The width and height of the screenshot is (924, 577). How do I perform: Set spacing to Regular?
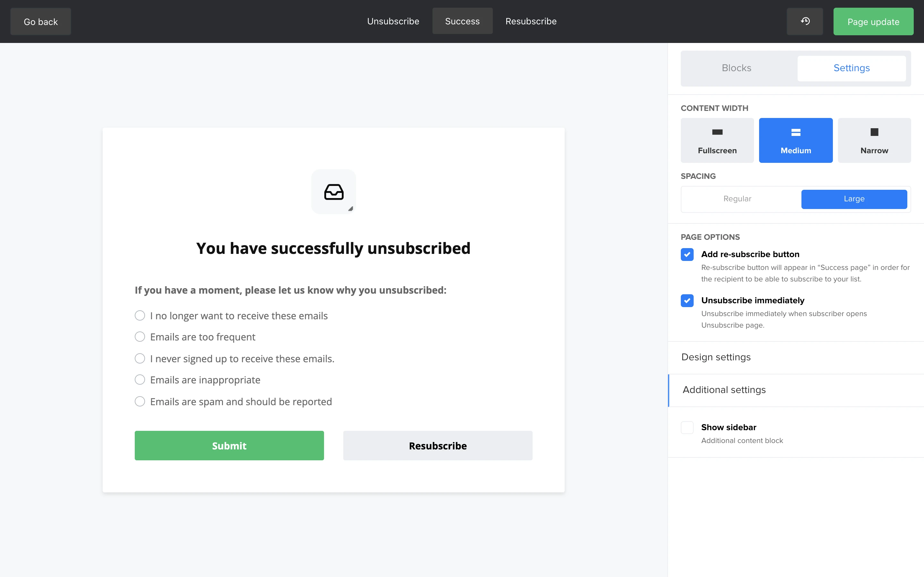(x=737, y=199)
